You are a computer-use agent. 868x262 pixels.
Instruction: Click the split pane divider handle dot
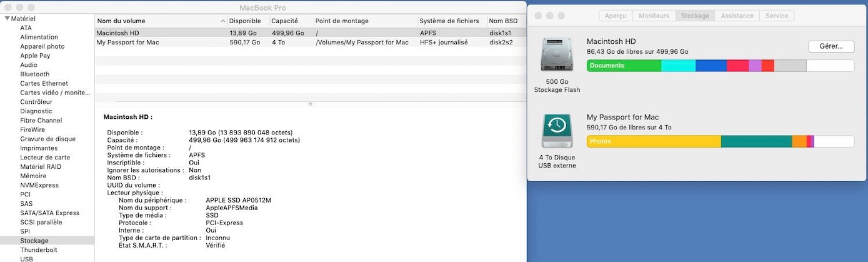311,104
